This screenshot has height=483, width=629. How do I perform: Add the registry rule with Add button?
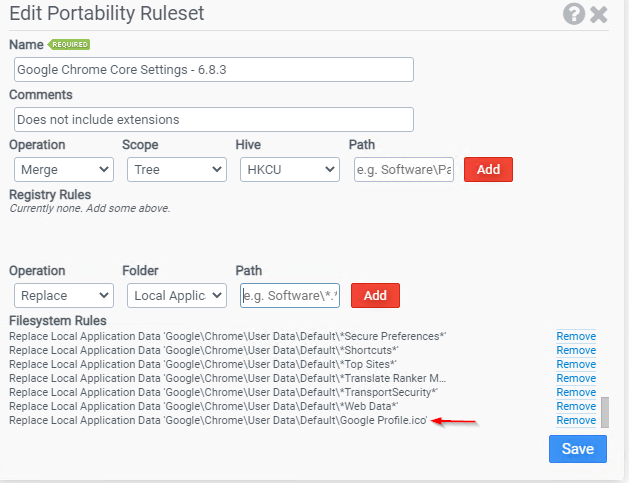tap(488, 170)
